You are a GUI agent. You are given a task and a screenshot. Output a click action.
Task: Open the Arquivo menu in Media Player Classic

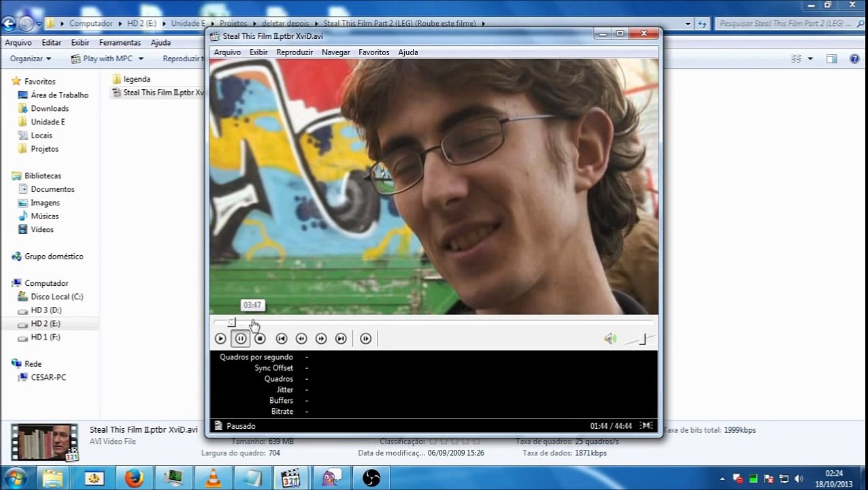point(227,52)
